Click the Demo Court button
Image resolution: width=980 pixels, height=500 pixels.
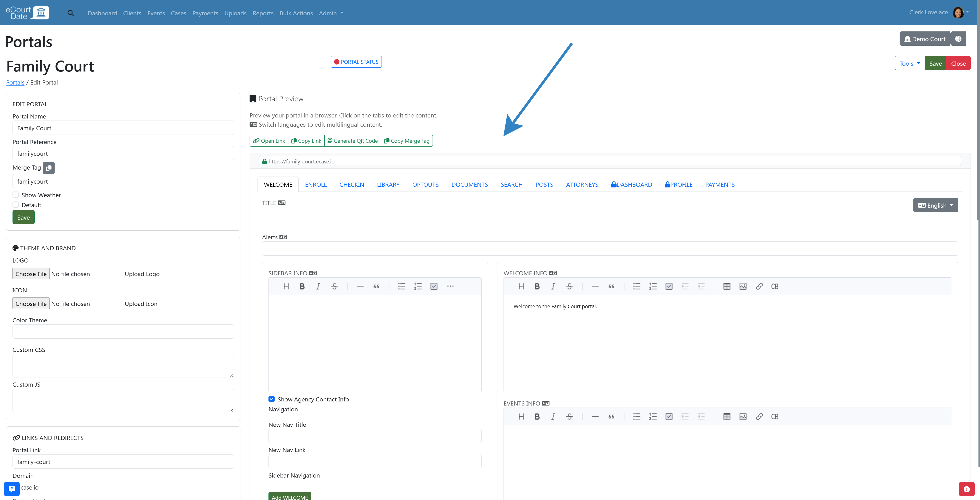(925, 39)
